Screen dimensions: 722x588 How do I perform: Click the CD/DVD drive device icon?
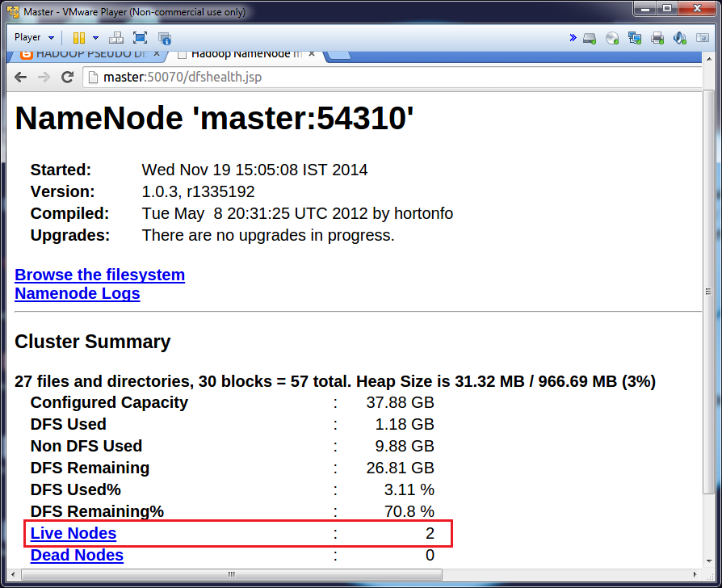pos(612,38)
